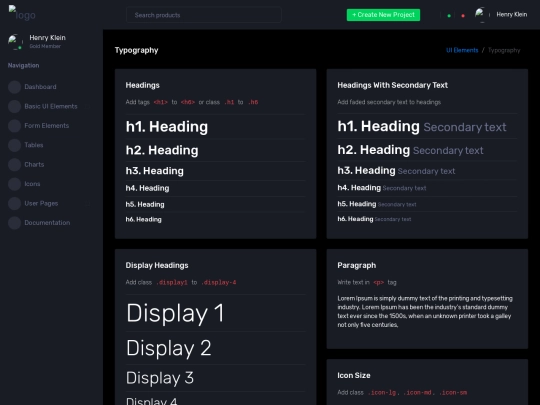This screenshot has width=540, height=405.
Task: Open the Form Elements menu item
Action: pyautogui.click(x=46, y=126)
